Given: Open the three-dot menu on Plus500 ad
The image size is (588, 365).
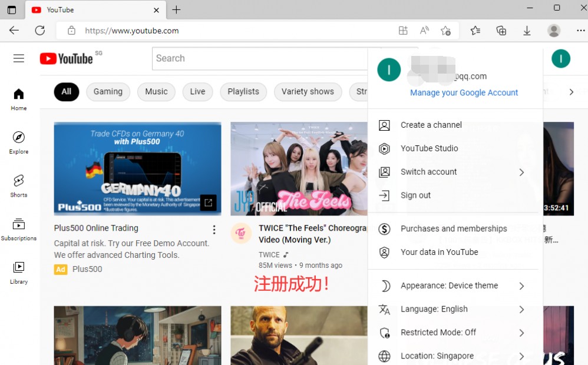Looking at the screenshot, I should 214,230.
